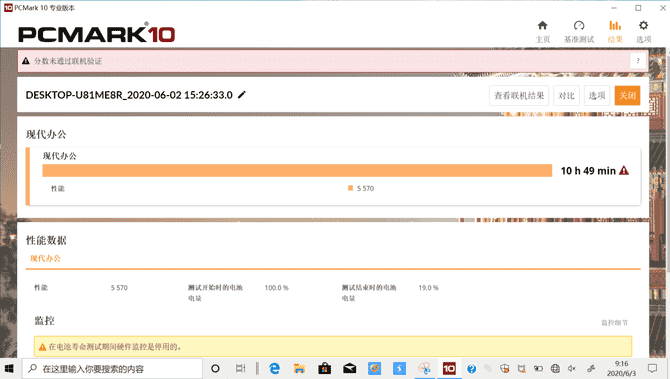Open Windows Start menu
The height and width of the screenshot is (379, 670).
pos(9,368)
